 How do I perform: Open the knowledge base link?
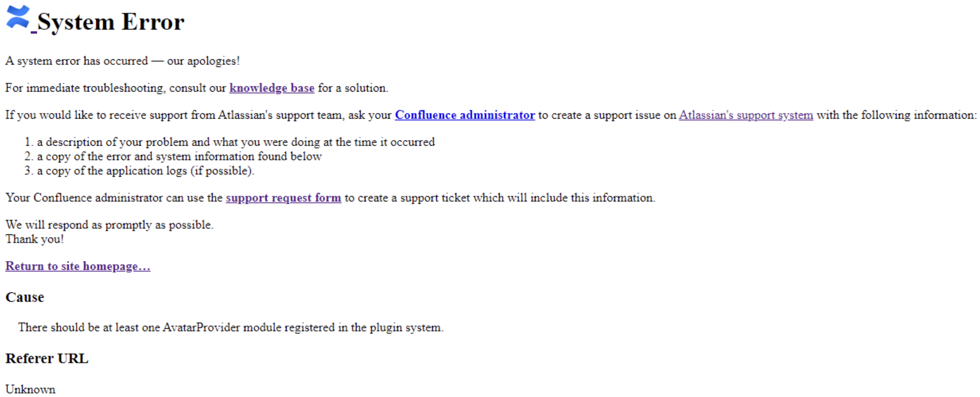[272, 88]
